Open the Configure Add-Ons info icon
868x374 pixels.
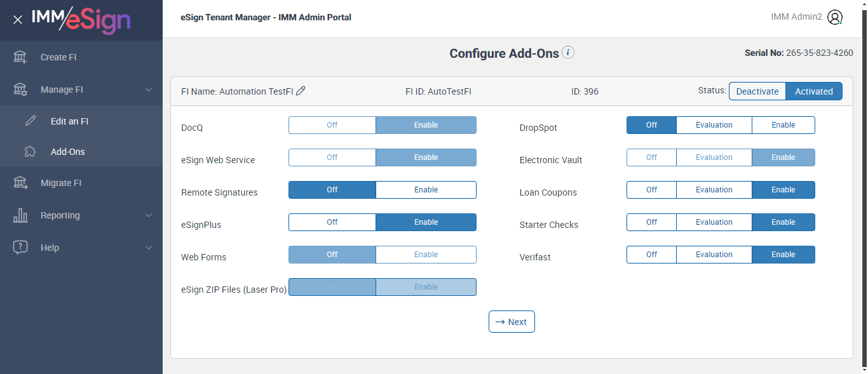pyautogui.click(x=568, y=53)
